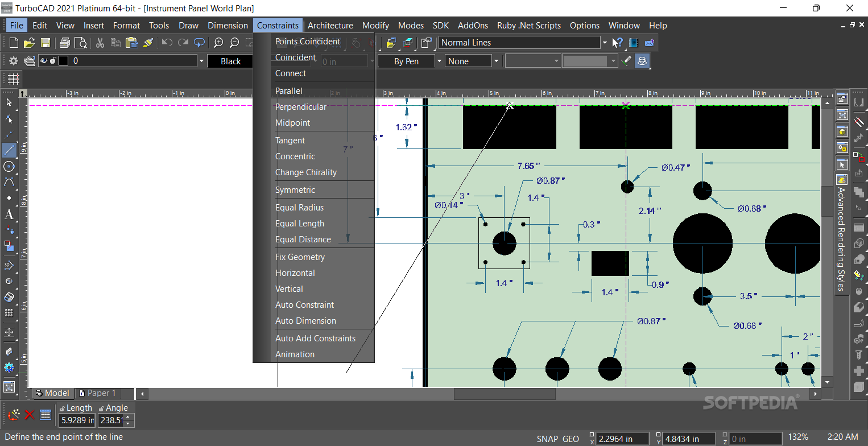Click the Y coordinate field
This screenshot has height=446, width=868.
(689, 439)
